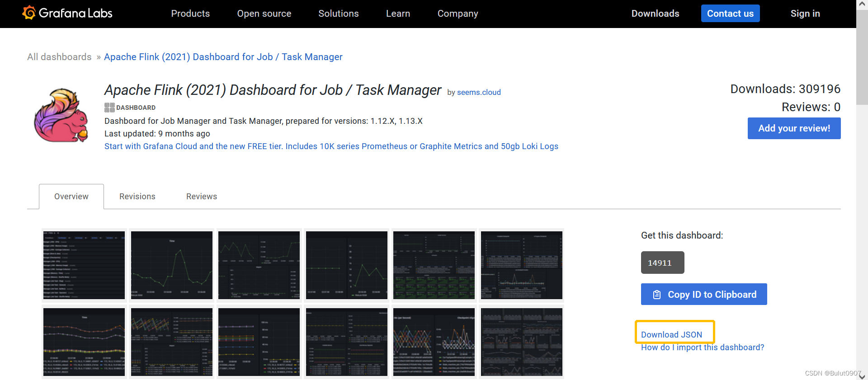Go back to All dashboards
868x380 pixels.
pyautogui.click(x=59, y=57)
